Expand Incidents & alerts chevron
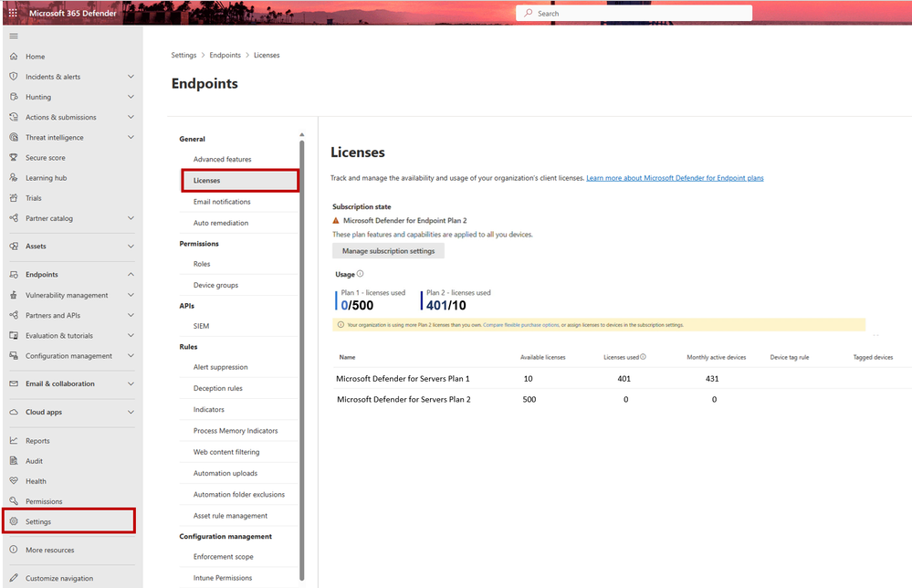The width and height of the screenshot is (912, 588). 131,76
